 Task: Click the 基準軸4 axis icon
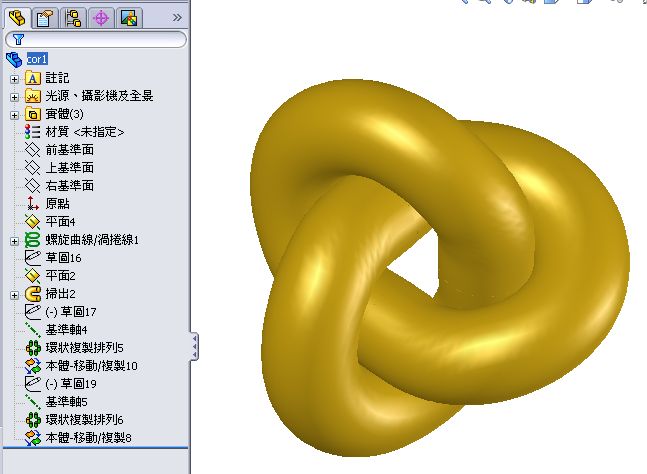click(x=33, y=330)
